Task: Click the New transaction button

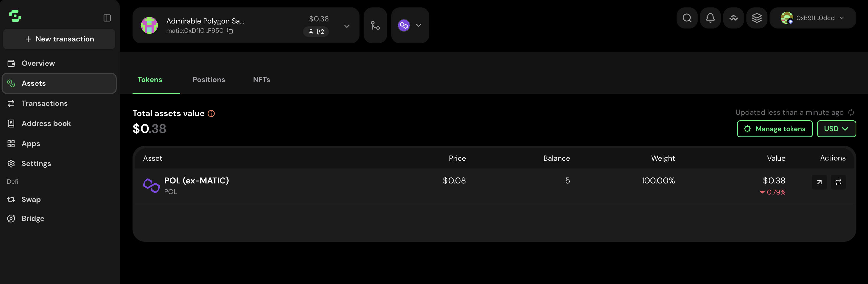Action: tap(59, 39)
